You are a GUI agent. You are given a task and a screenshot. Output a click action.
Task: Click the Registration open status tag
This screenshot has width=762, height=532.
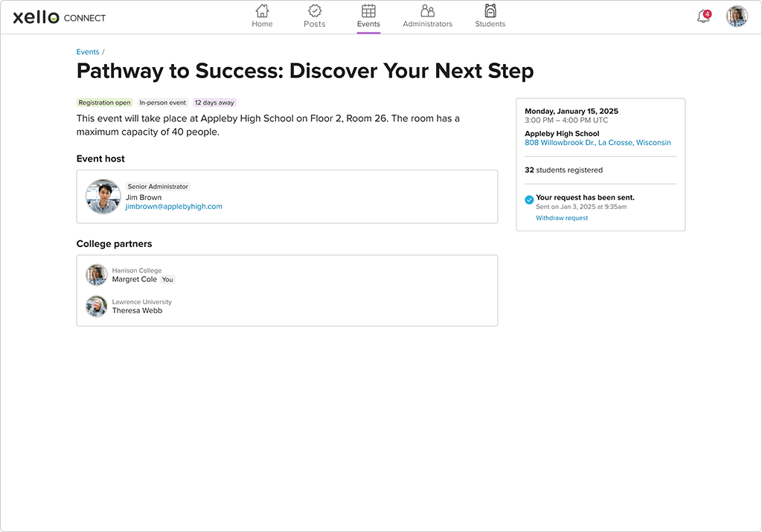pos(104,103)
